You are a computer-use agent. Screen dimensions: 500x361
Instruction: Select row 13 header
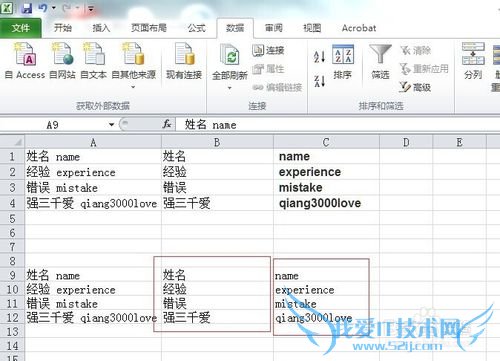[x=12, y=332]
